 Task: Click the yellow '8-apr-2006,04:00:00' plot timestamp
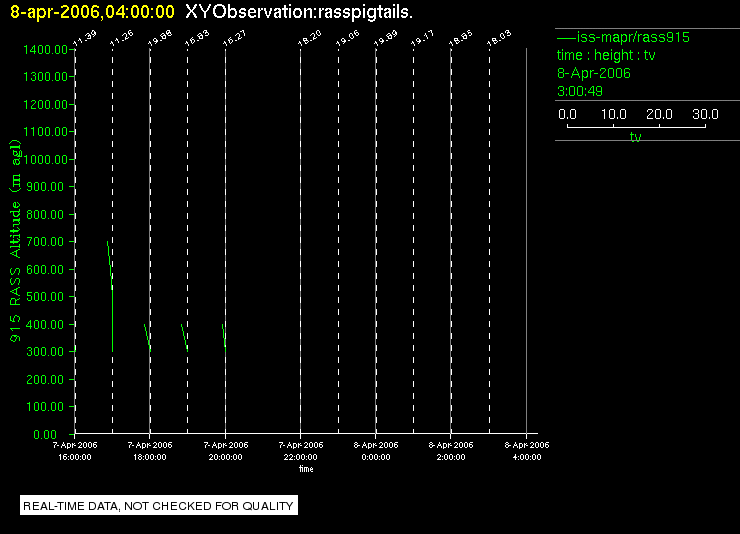coord(92,12)
